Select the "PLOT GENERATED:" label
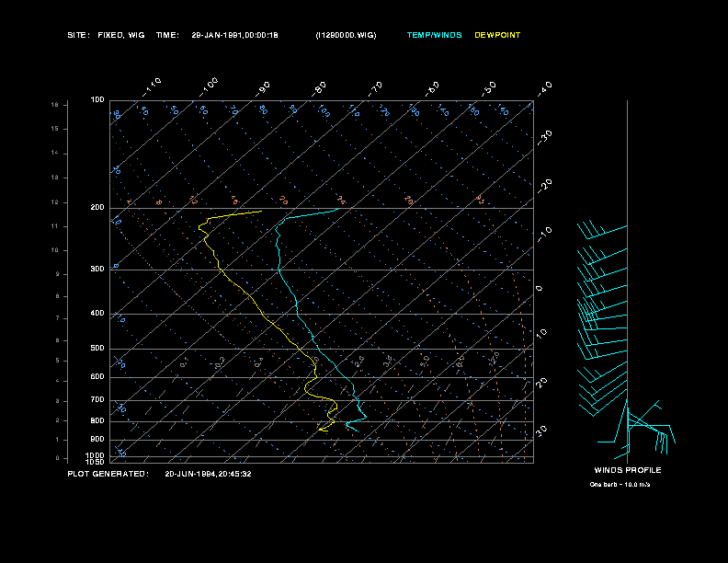 click(108, 474)
